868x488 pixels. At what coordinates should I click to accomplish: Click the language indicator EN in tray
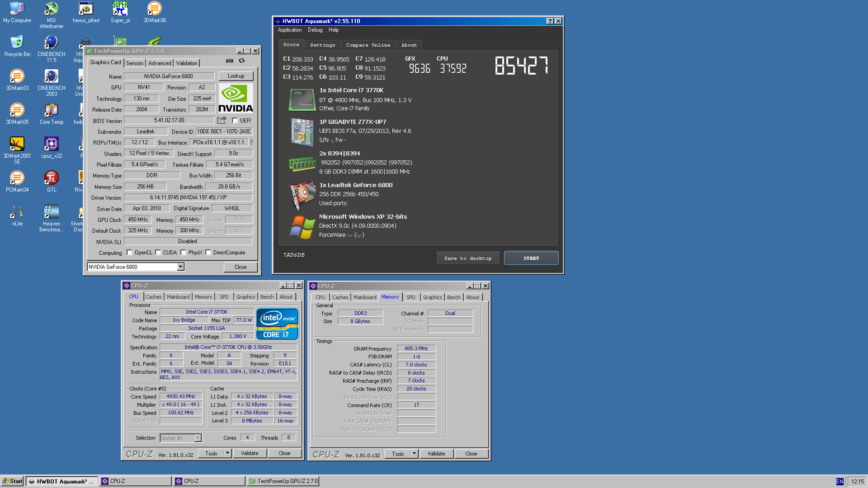[x=840, y=482]
